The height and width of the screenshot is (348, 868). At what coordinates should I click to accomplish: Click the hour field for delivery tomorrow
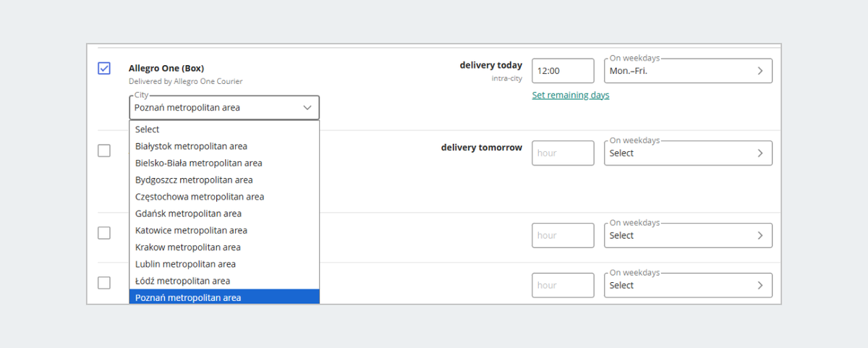pyautogui.click(x=563, y=153)
